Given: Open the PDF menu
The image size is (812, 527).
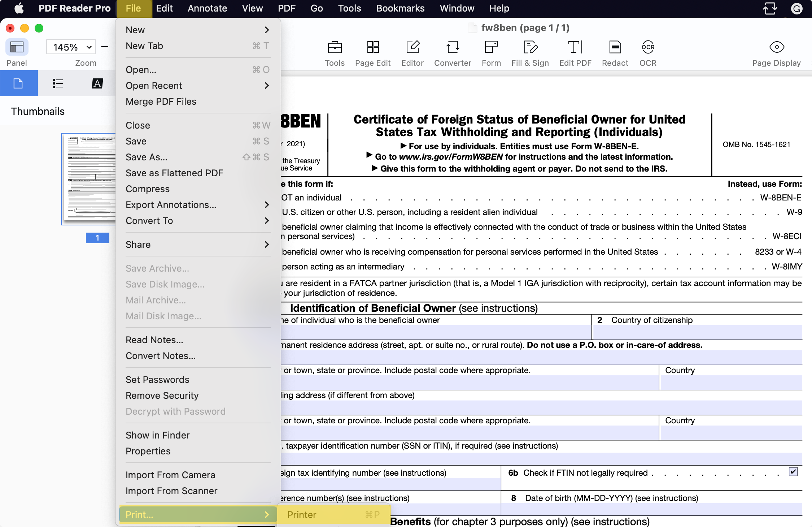Looking at the screenshot, I should [287, 8].
